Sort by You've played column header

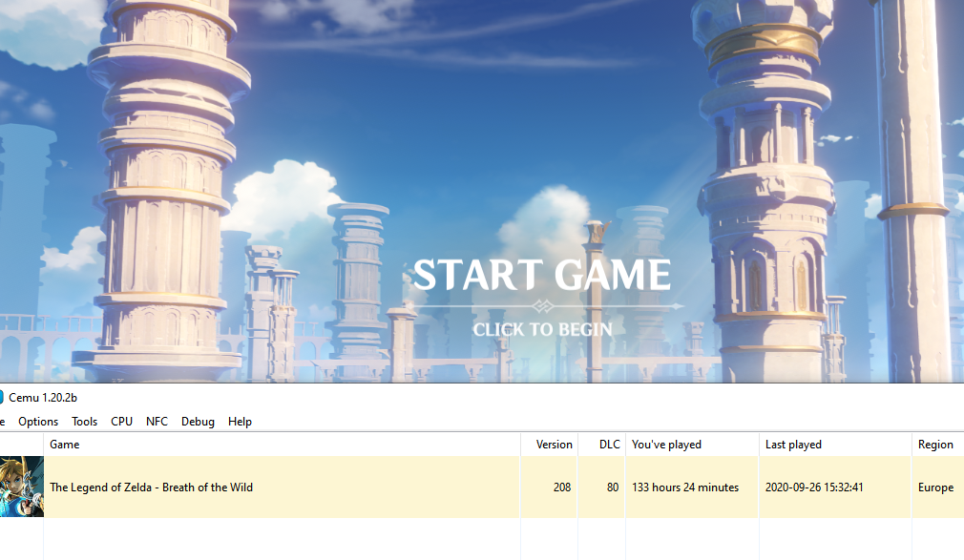click(x=692, y=445)
